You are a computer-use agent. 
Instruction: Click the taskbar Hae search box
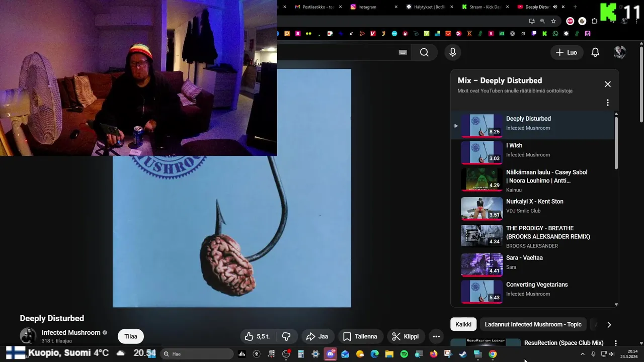coord(197,354)
